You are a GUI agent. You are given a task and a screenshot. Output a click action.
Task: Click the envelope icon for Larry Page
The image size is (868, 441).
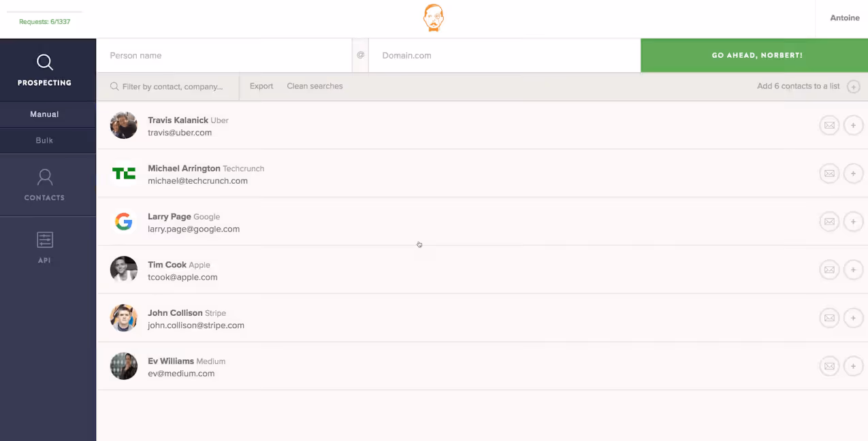point(829,222)
